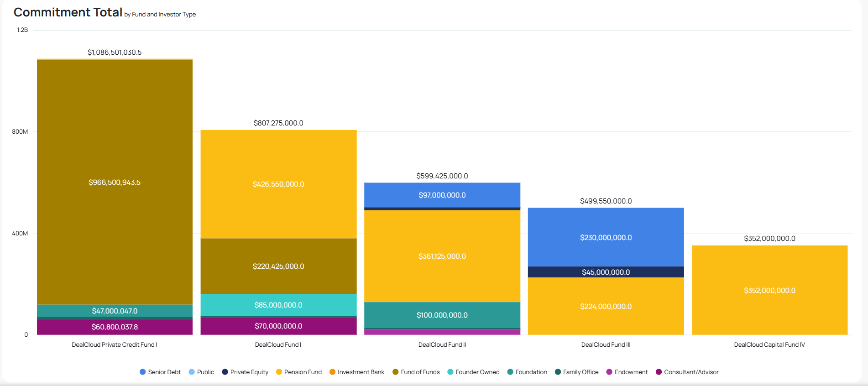This screenshot has width=868, height=386.
Task: Click the 400M y-axis tick label
Action: (x=20, y=234)
